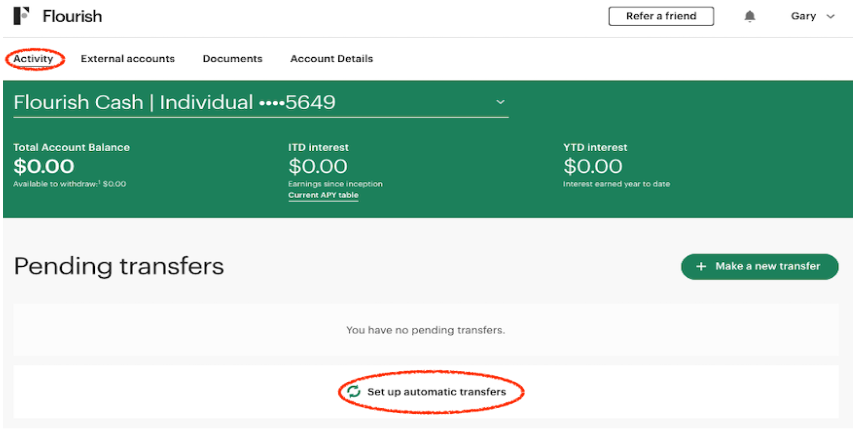Click the Flourish brand name
Image resolution: width=853 pixels, height=430 pixels.
coord(72,16)
